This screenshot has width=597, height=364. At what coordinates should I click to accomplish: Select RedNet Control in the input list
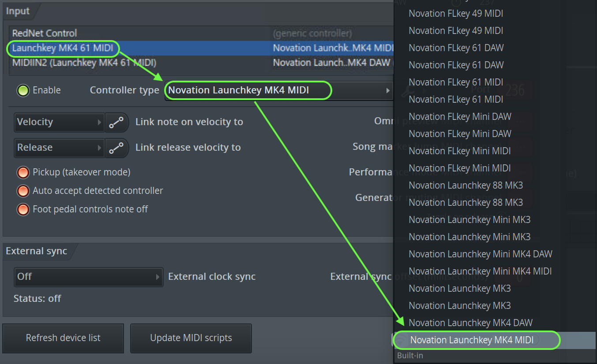[x=45, y=33]
